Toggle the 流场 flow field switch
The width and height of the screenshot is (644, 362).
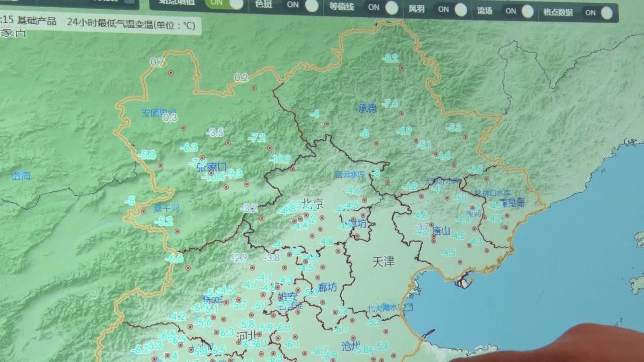click(519, 11)
